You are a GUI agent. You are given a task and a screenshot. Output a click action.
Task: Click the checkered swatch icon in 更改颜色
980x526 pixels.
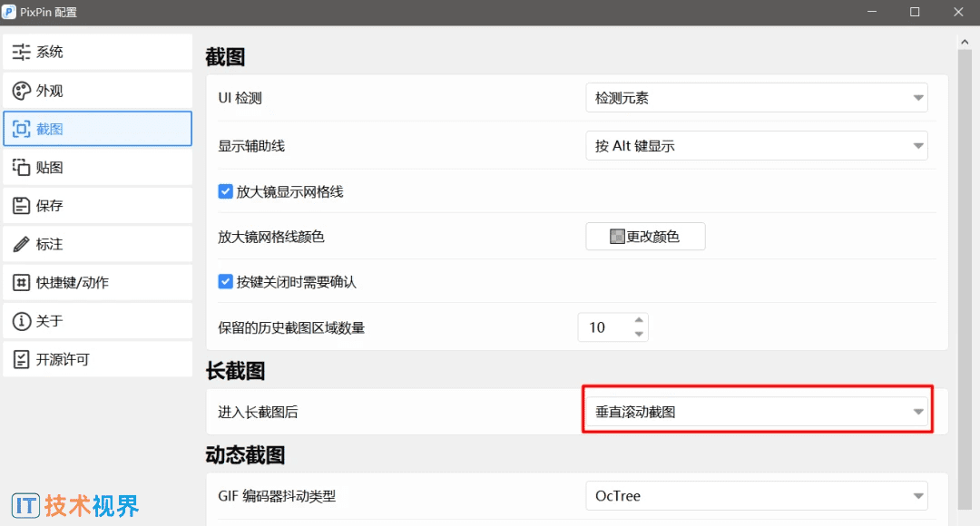(x=617, y=236)
